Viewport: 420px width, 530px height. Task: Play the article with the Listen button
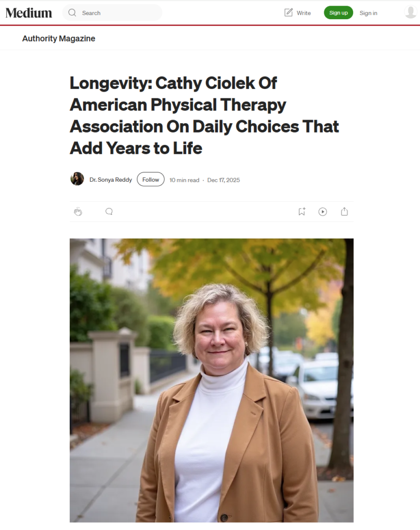323,211
